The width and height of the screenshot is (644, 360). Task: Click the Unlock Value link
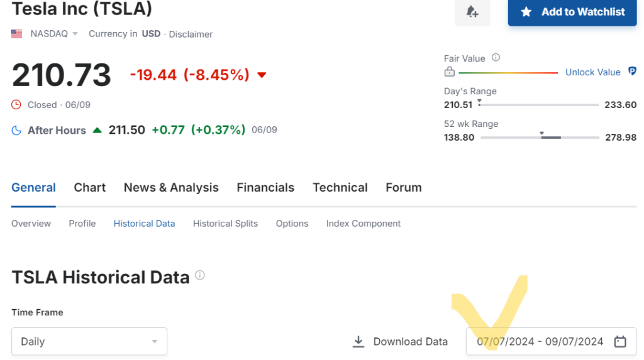pos(592,72)
